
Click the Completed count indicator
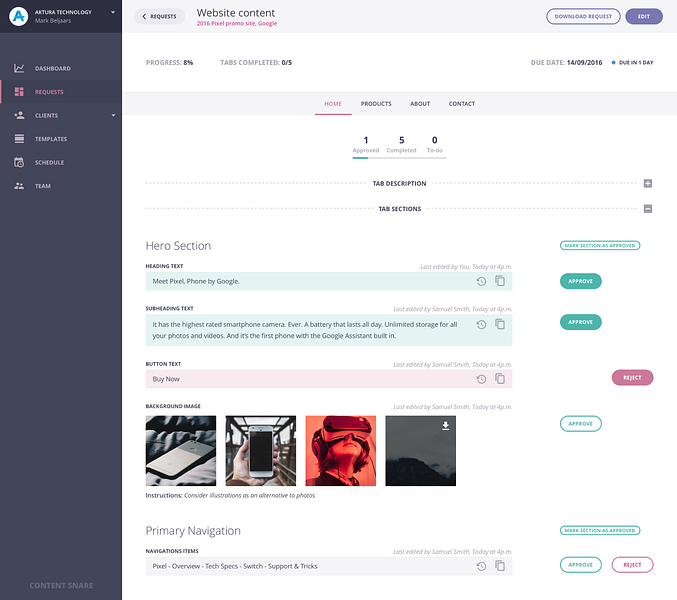[402, 144]
